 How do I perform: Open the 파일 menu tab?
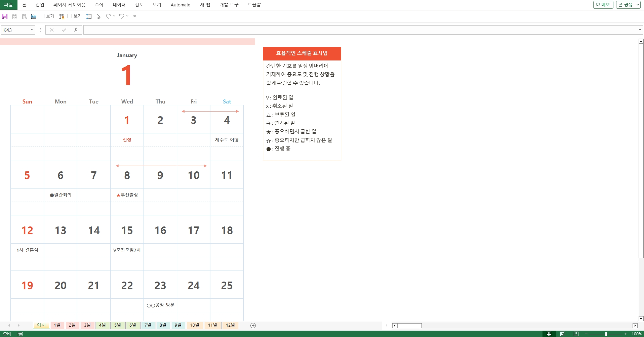click(8, 5)
